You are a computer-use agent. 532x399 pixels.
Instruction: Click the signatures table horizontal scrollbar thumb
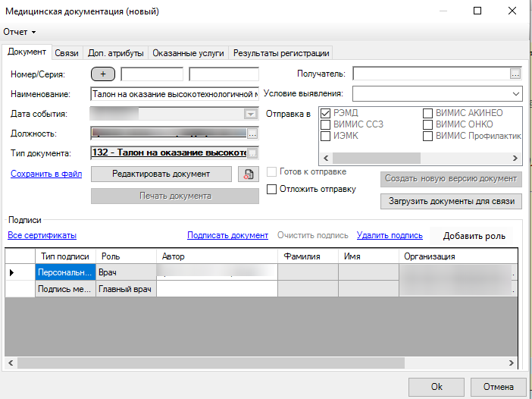point(211,363)
